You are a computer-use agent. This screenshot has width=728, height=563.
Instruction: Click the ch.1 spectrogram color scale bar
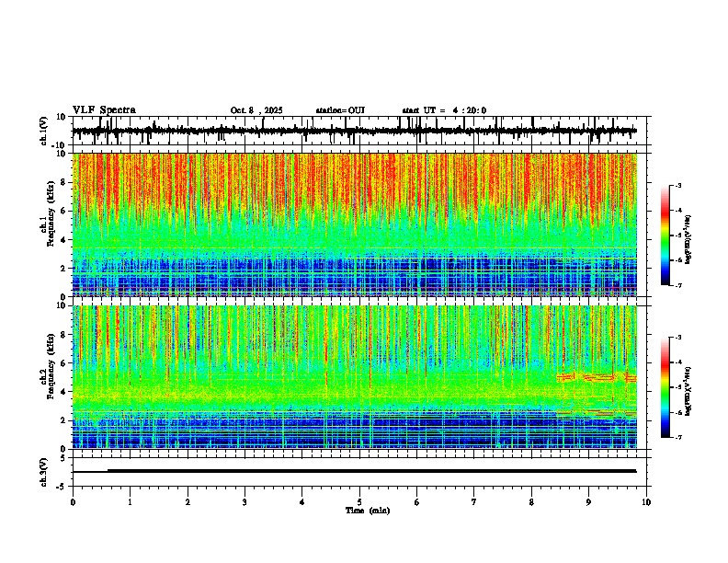(x=665, y=236)
